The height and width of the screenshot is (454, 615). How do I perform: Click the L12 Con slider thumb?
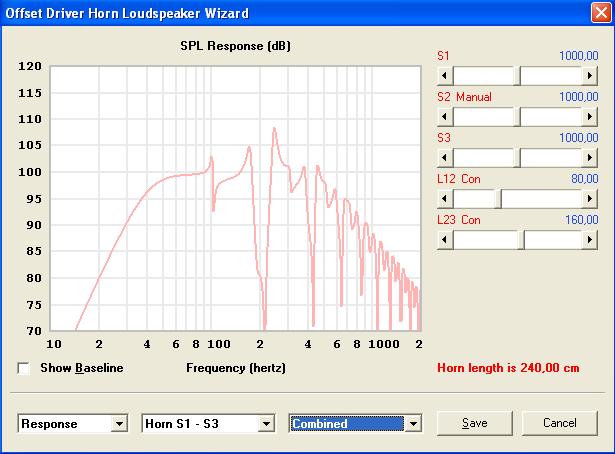(498, 199)
